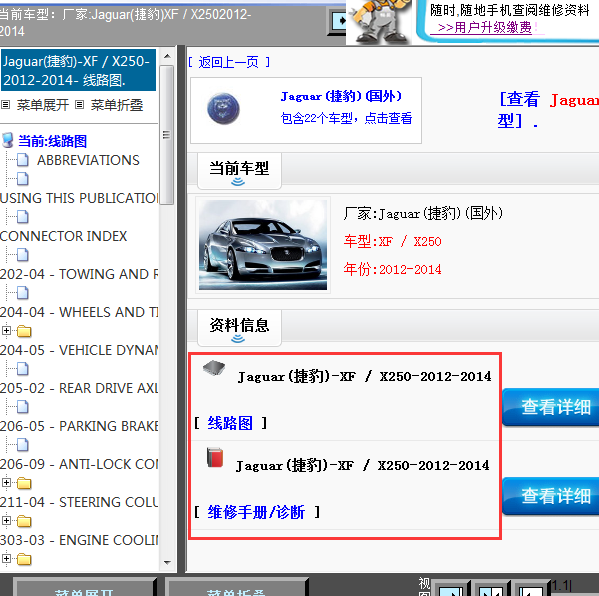Open 204-04 WHEELS AND entry
The height and width of the screenshot is (596, 599).
[79, 312]
